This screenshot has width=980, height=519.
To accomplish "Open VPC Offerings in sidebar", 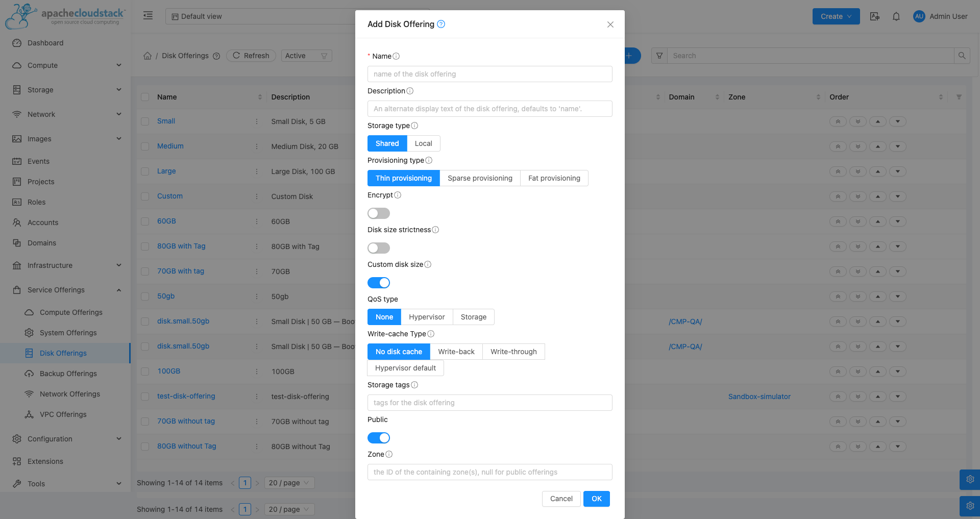I will pos(65,414).
